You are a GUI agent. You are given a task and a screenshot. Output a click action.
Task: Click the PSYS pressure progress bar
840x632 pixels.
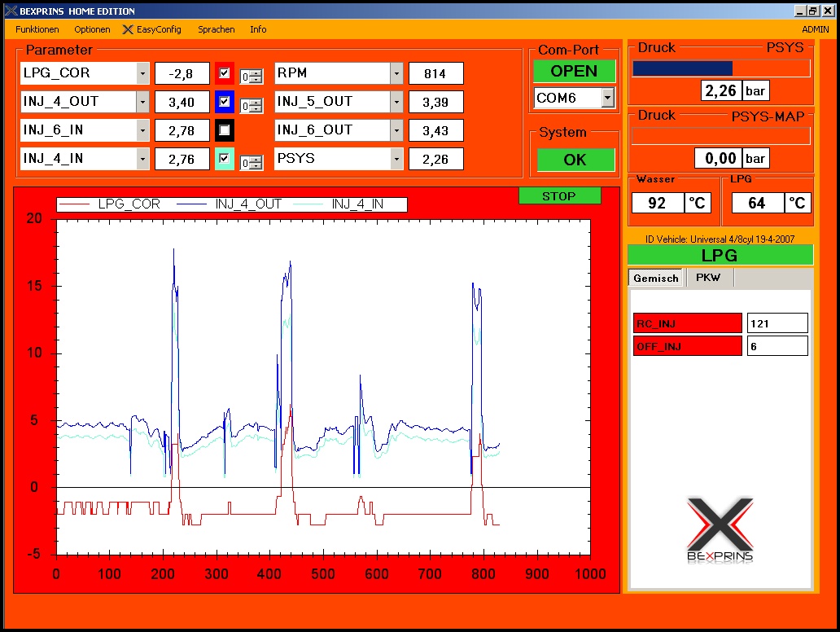coord(721,68)
